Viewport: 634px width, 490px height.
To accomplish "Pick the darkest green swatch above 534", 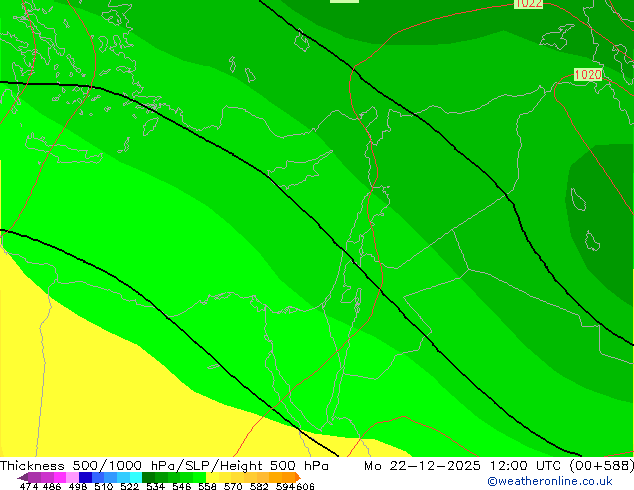I will [148, 477].
